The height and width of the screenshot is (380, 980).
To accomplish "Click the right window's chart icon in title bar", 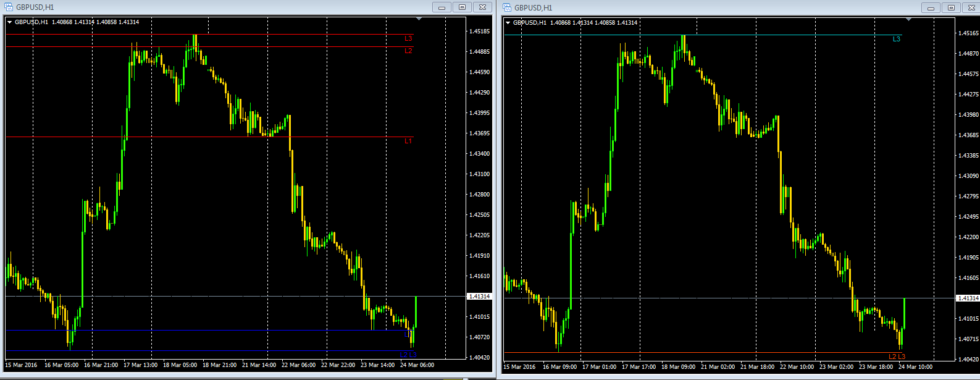I will [x=507, y=7].
